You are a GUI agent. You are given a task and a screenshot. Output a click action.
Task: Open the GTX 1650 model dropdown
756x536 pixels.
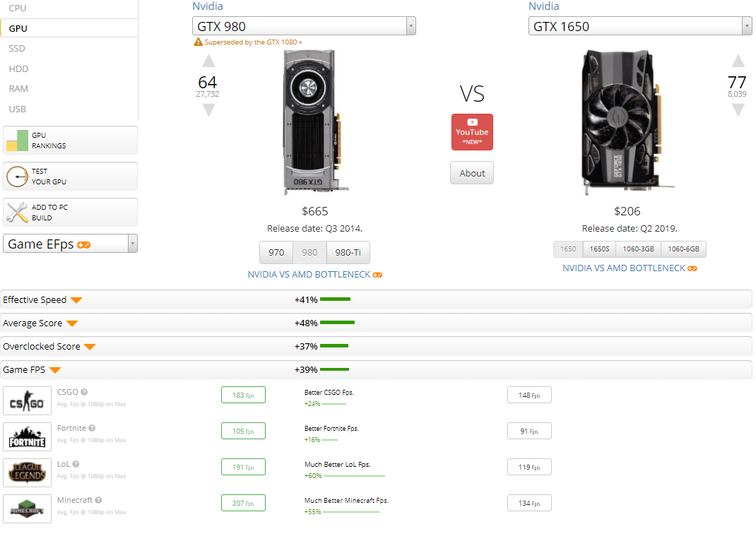point(640,26)
